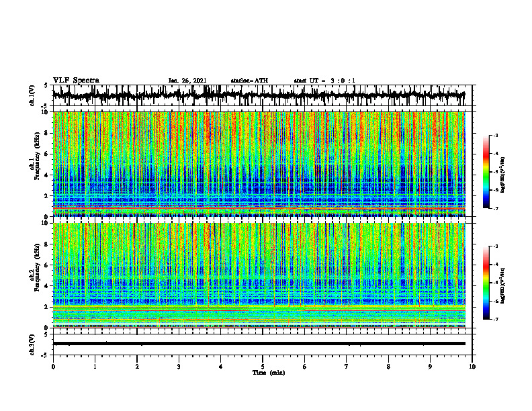The width and height of the screenshot is (532, 411).
Task: Click time axis tick label "5"
Action: pos(263,367)
